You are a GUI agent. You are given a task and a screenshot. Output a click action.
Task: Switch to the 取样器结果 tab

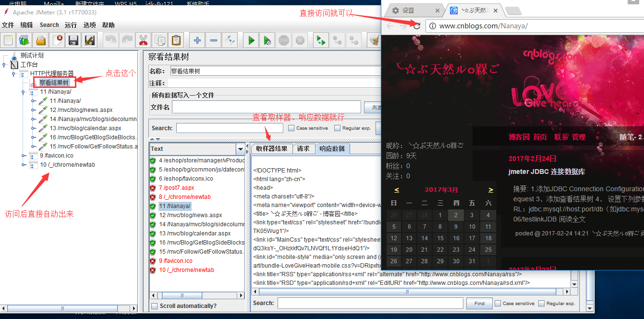(x=272, y=148)
